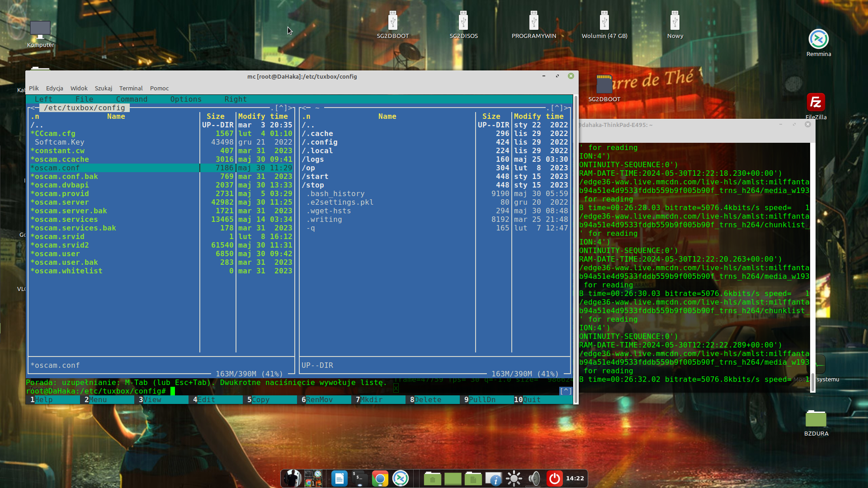
Task: Open the volume speaker icon in dock
Action: (x=534, y=479)
